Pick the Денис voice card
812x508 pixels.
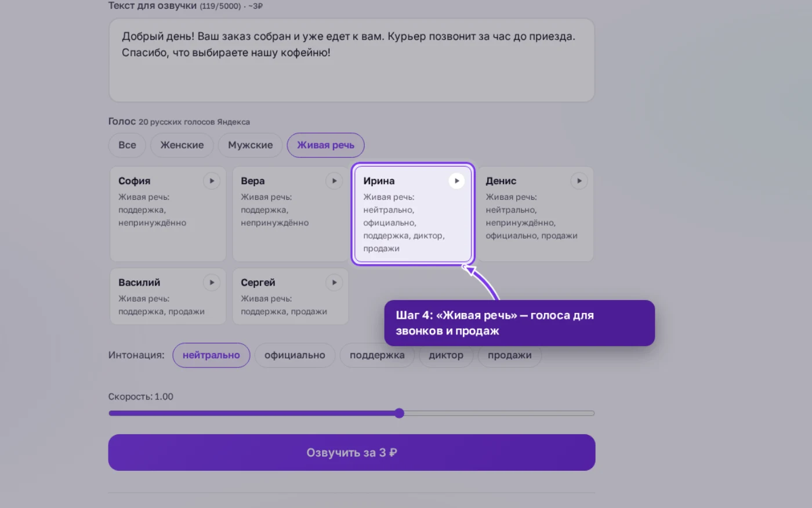point(535,214)
